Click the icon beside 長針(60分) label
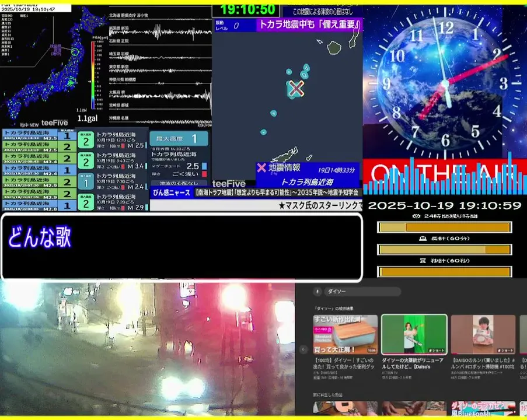The height and width of the screenshot is (420, 527). pyautogui.click(x=423, y=238)
